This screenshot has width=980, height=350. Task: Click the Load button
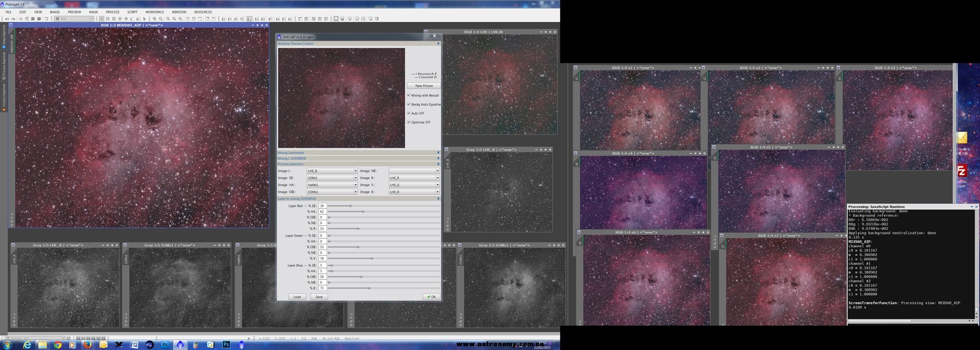(297, 297)
